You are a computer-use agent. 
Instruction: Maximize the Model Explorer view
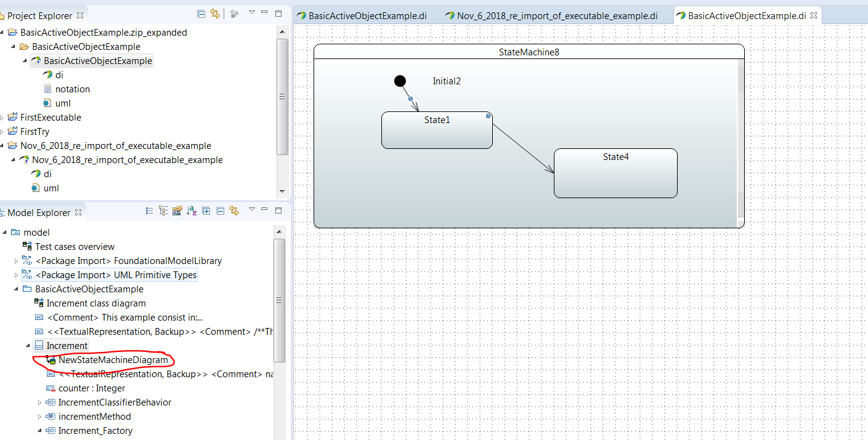pyautogui.click(x=278, y=210)
